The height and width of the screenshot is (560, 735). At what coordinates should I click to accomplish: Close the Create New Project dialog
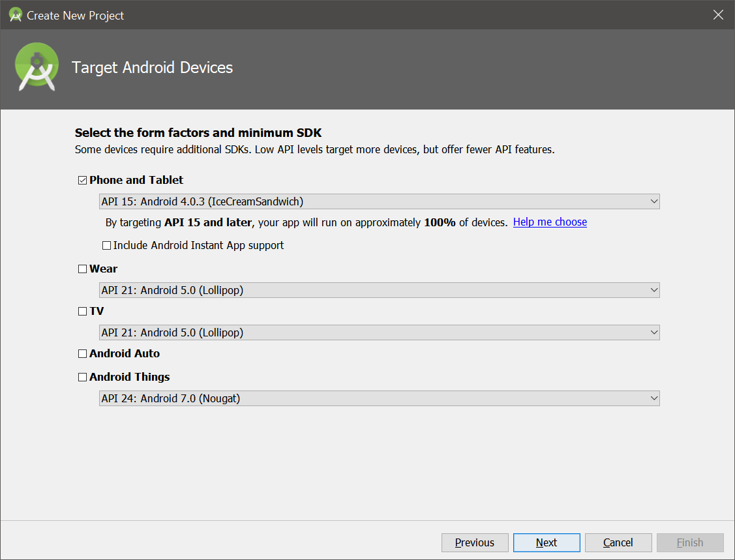click(x=718, y=15)
